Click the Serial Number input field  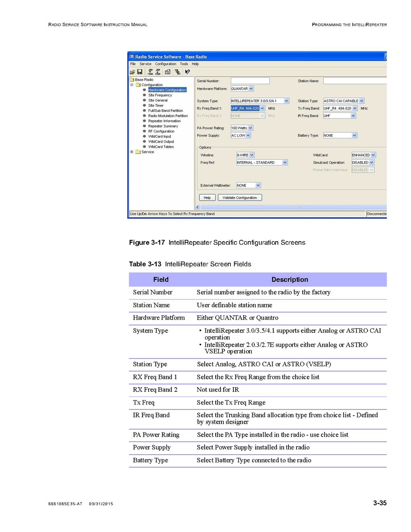click(x=250, y=81)
